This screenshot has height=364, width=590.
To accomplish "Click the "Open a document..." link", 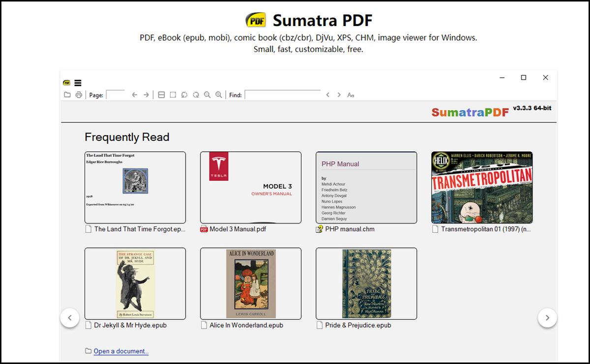I will click(121, 351).
